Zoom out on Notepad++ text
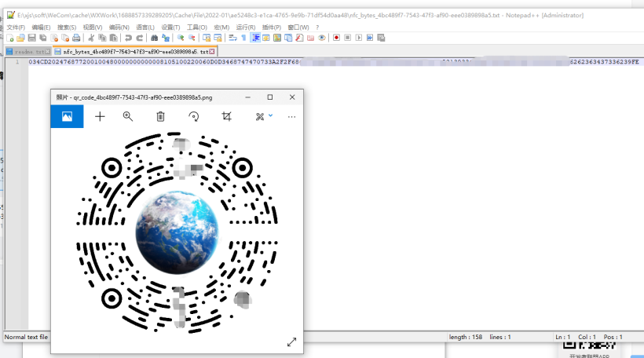The height and width of the screenshot is (358, 644). [192, 38]
